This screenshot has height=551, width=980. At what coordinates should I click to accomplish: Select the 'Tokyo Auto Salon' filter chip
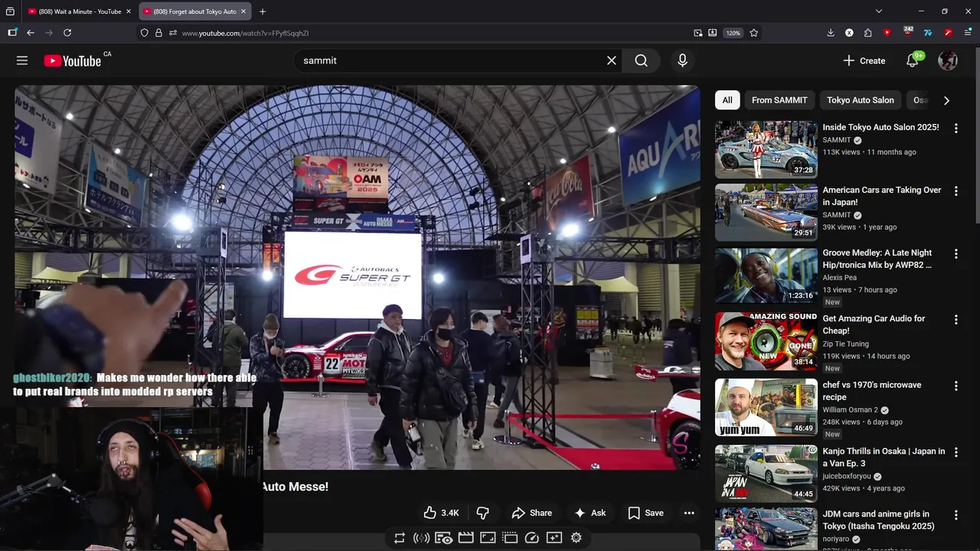tap(861, 100)
